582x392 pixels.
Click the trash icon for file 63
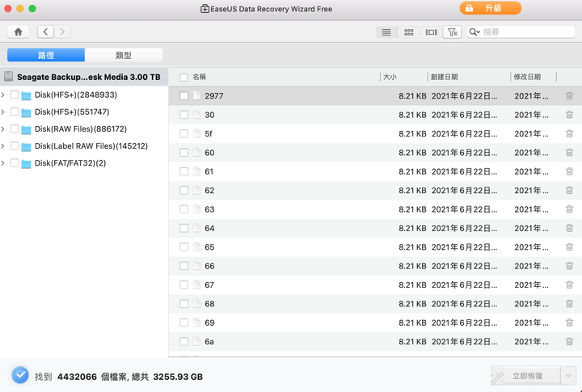pyautogui.click(x=569, y=209)
